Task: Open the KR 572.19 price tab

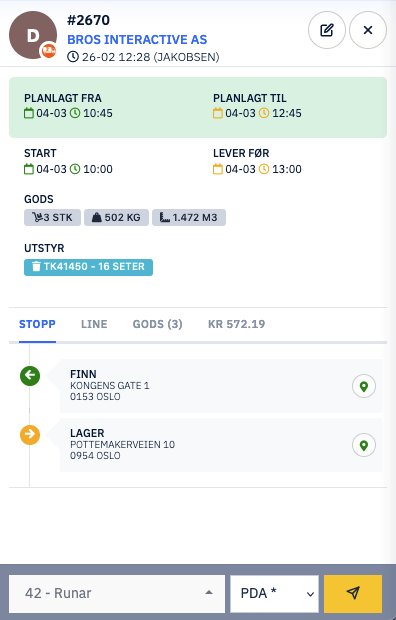Action: tap(237, 324)
